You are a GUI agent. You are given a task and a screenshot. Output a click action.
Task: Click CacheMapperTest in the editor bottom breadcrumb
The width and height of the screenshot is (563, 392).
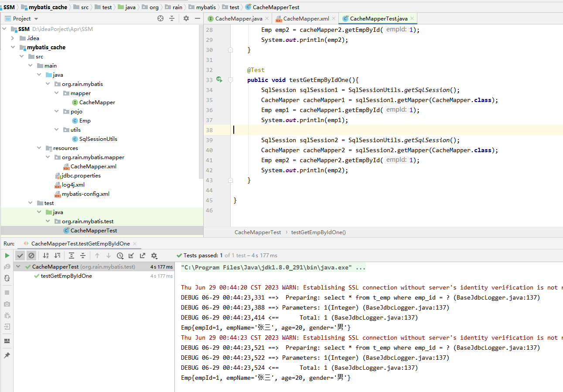(x=258, y=232)
